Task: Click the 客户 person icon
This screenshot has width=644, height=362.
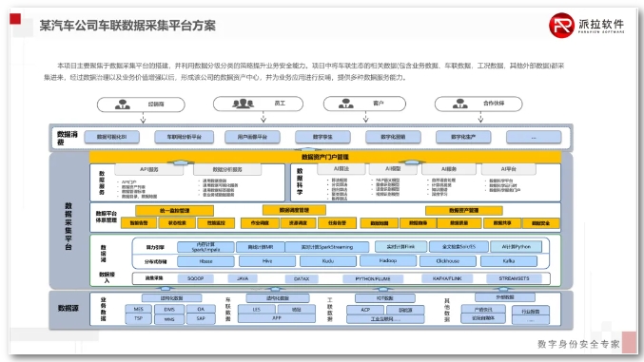Action: (346, 104)
